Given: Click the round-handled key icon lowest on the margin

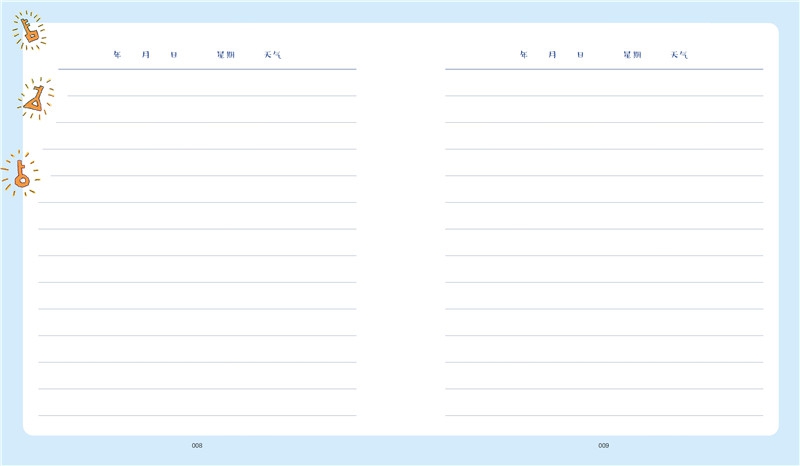Looking at the screenshot, I should (x=20, y=174).
